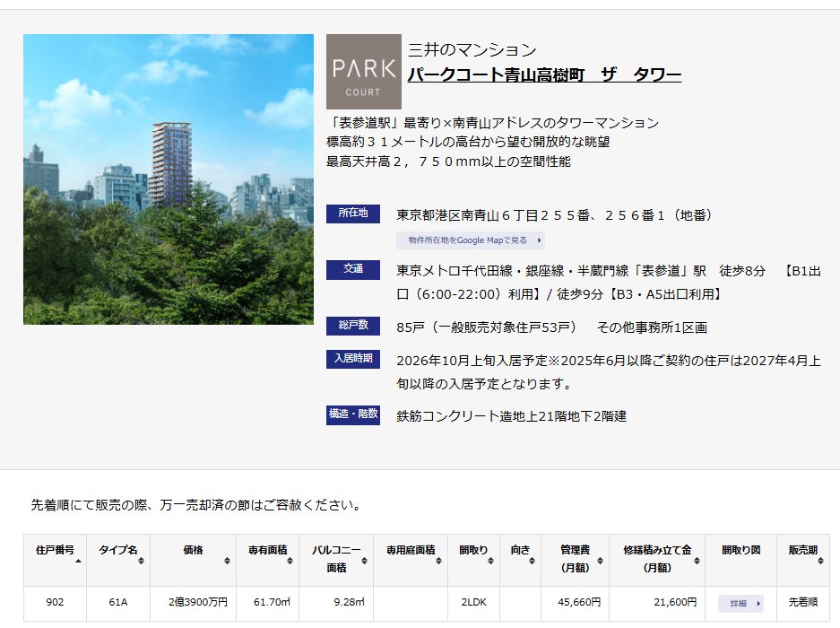Select address 東京都港区南青山6丁目 text

(x=554, y=215)
